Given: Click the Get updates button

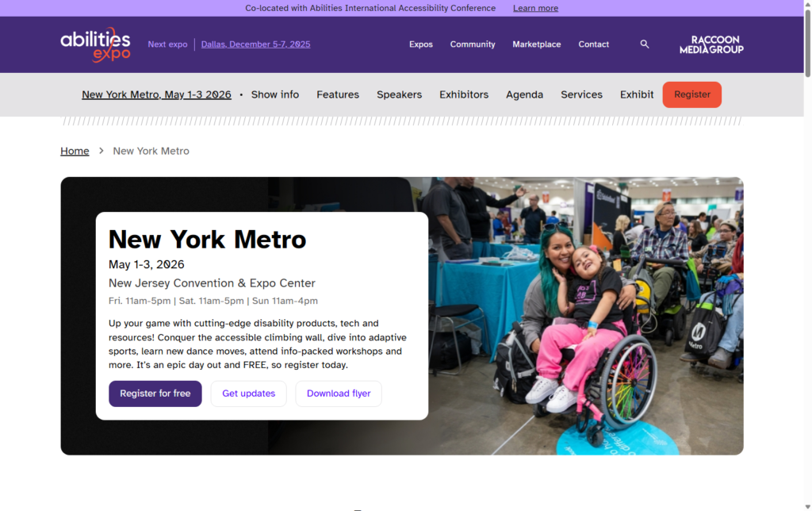Looking at the screenshot, I should pyautogui.click(x=248, y=394).
